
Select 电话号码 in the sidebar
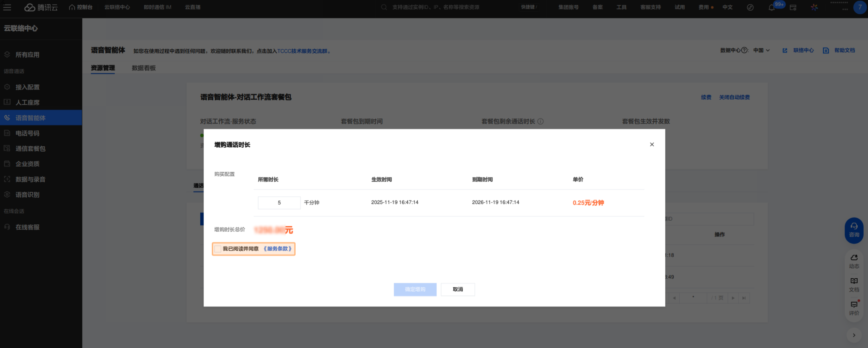pyautogui.click(x=27, y=133)
